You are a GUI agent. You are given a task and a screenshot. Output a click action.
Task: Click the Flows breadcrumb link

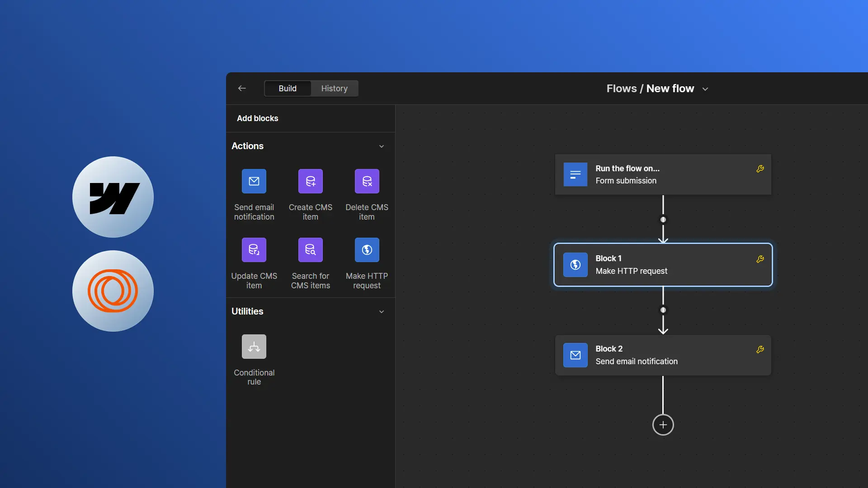point(622,89)
